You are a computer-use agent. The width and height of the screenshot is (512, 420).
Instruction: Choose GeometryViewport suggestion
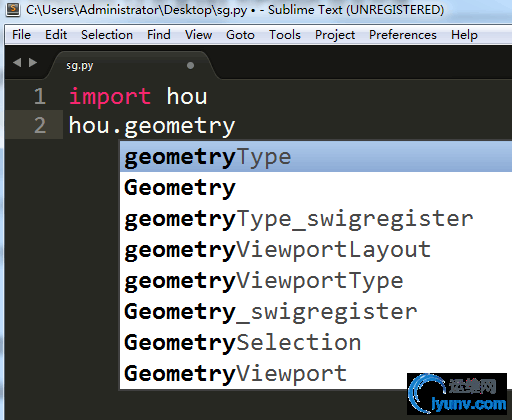point(316,373)
